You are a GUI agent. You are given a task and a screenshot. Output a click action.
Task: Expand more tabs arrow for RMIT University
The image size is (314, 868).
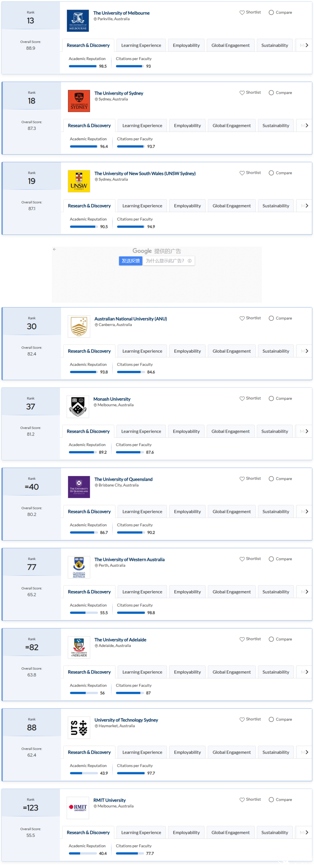(x=307, y=832)
